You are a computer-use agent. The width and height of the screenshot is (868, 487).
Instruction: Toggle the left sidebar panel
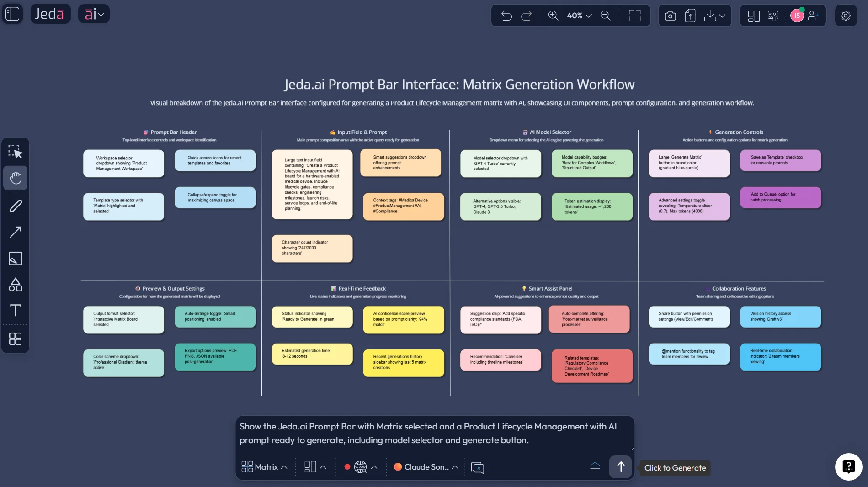click(12, 14)
